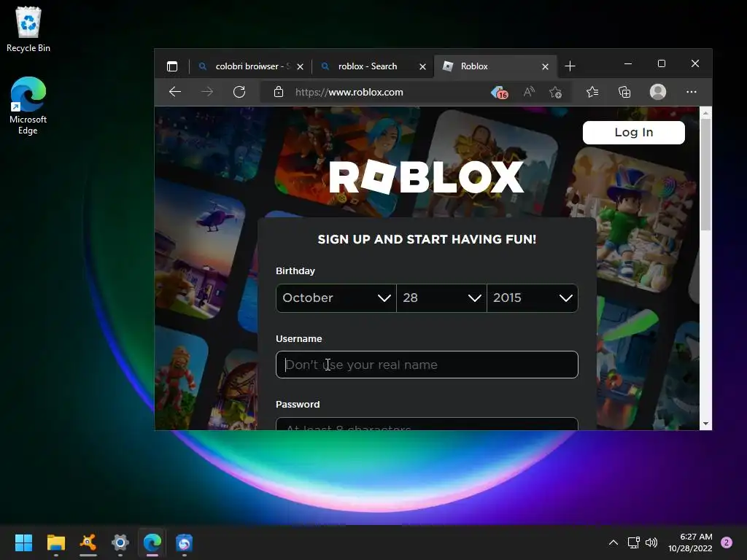Focus the Username input field
This screenshot has width=747, height=560.
427,365
